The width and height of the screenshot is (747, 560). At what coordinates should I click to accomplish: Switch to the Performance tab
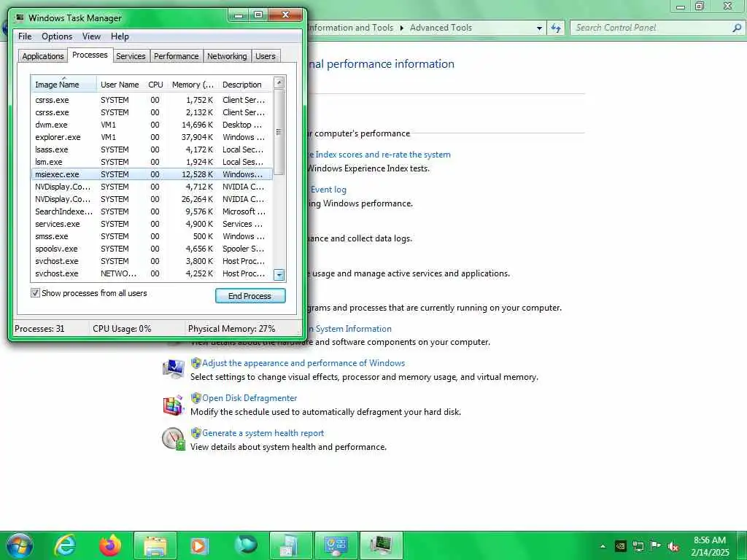click(x=177, y=55)
